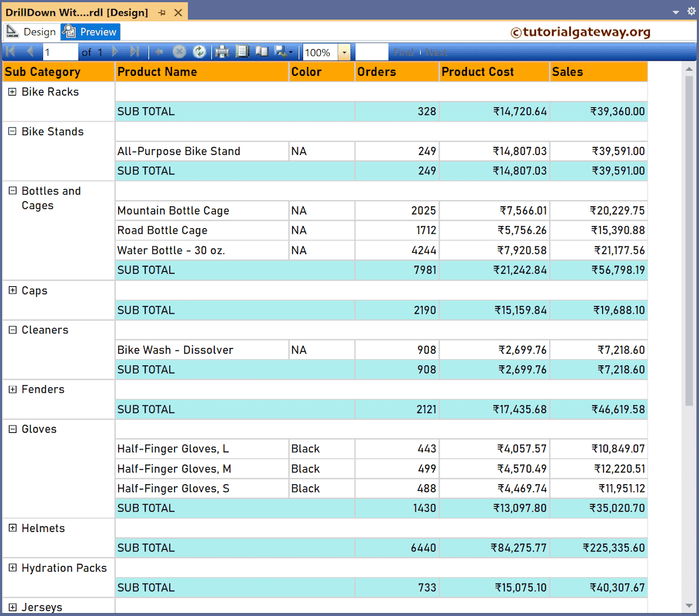Click the Refresh report icon
The width and height of the screenshot is (699, 616).
pyautogui.click(x=199, y=52)
